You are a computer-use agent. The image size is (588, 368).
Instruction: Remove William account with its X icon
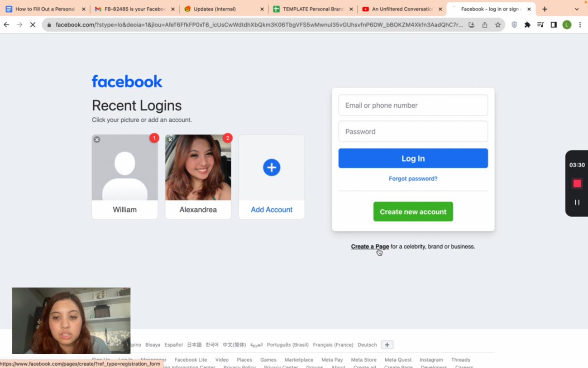point(97,140)
